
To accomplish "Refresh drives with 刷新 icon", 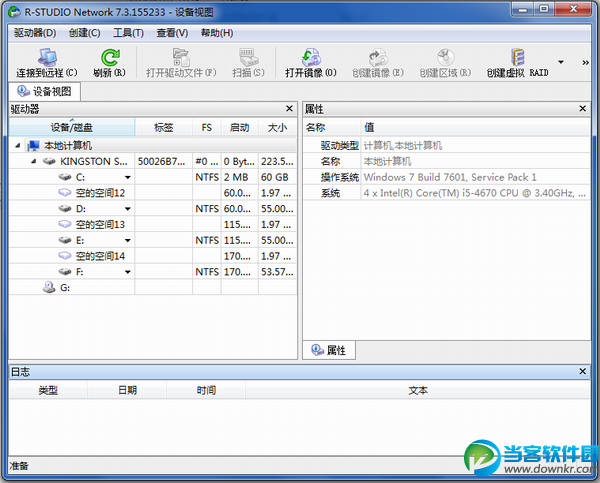I will (x=110, y=57).
